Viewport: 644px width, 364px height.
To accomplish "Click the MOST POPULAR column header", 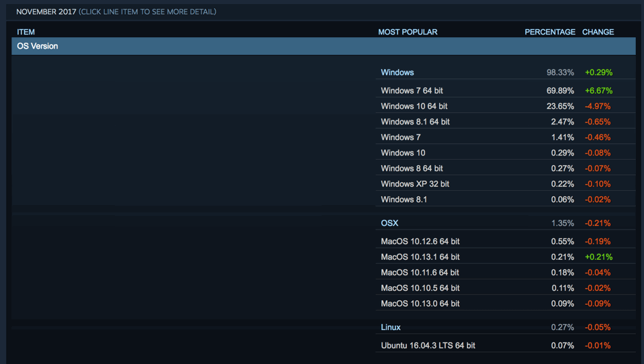I will point(407,32).
